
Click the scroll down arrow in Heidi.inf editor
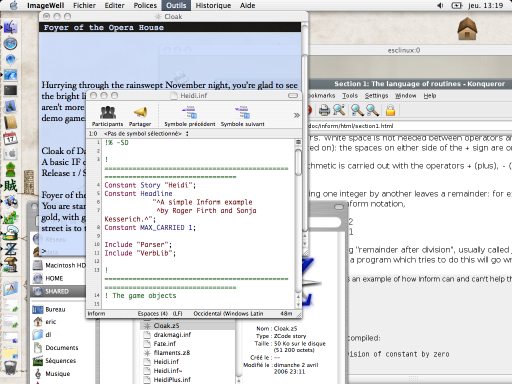click(298, 305)
